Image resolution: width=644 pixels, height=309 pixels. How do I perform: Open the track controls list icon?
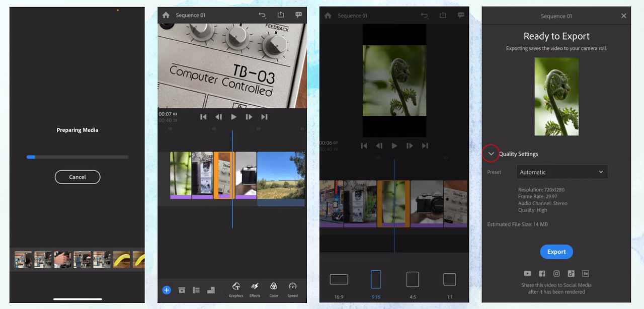[x=196, y=290]
